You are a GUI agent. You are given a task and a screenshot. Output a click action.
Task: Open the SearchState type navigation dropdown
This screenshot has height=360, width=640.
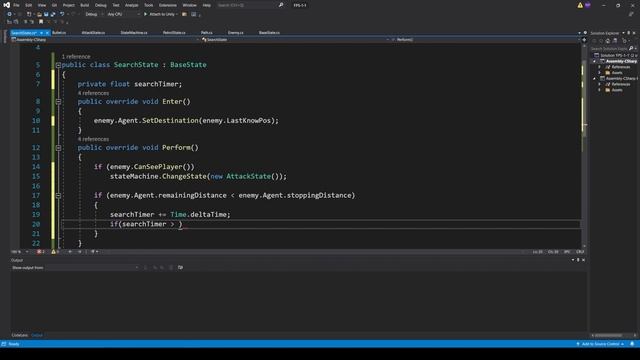pos(295,40)
